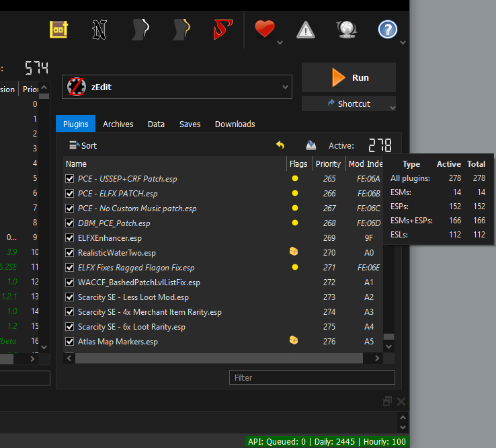Click the API queued status bar entry

point(327,441)
